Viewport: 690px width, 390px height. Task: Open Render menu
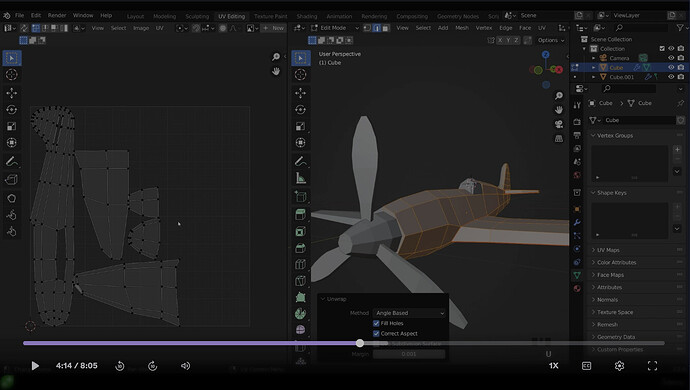coord(57,15)
